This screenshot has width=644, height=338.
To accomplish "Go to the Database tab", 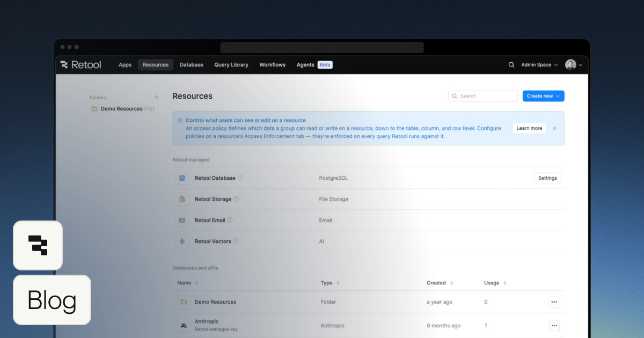I will click(192, 65).
